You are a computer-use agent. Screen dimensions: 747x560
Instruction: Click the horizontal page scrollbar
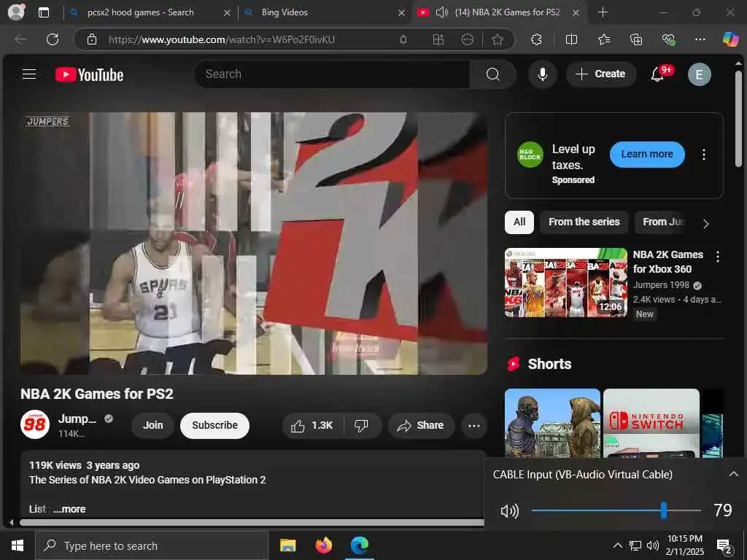pyautogui.click(x=252, y=522)
